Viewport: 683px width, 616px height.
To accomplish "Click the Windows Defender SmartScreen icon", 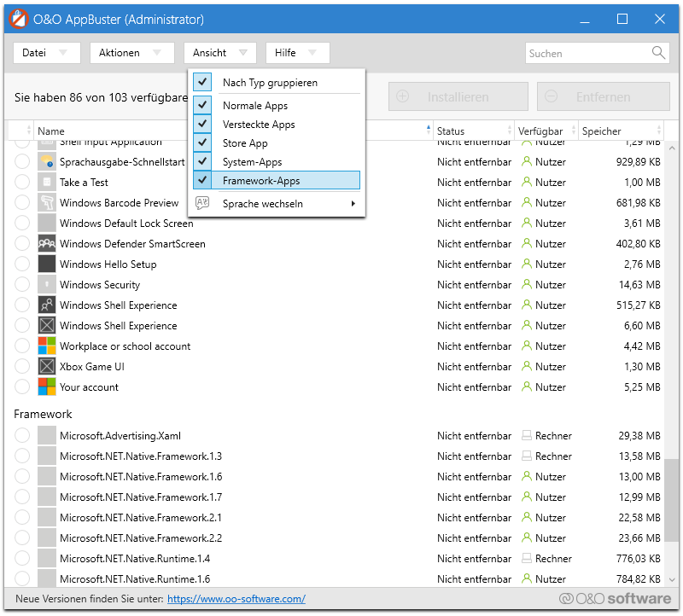I will [47, 243].
